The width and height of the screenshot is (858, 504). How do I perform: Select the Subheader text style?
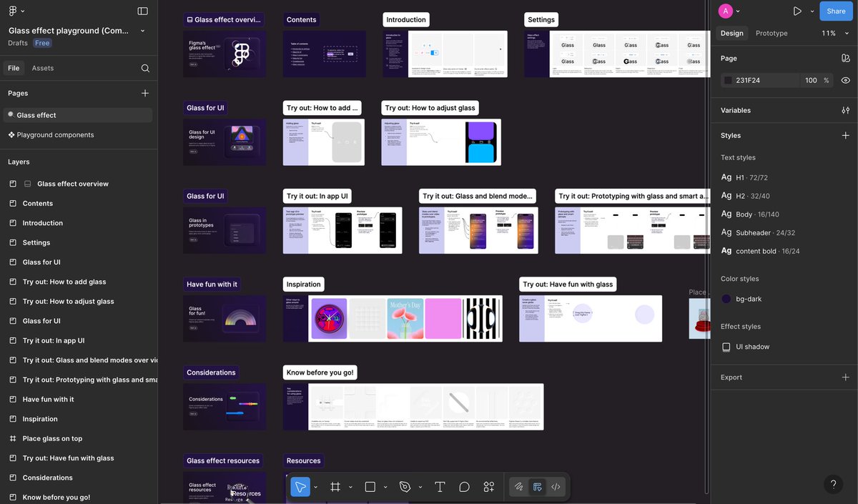coord(758,232)
